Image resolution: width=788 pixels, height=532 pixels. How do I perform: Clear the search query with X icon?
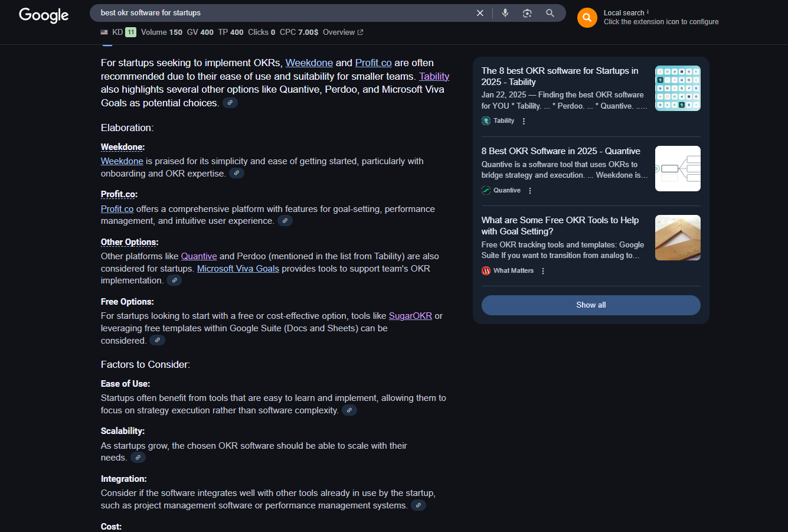(x=480, y=13)
